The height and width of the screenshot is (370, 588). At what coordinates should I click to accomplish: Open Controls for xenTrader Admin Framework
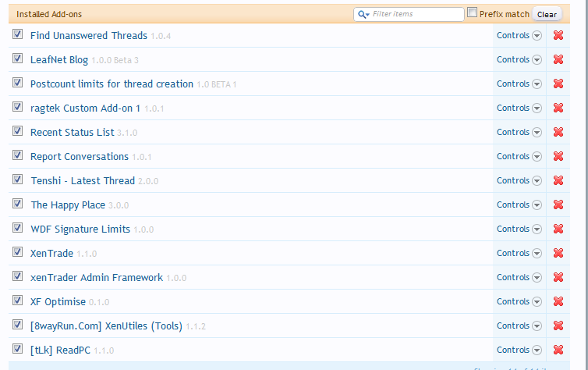pyautogui.click(x=519, y=277)
